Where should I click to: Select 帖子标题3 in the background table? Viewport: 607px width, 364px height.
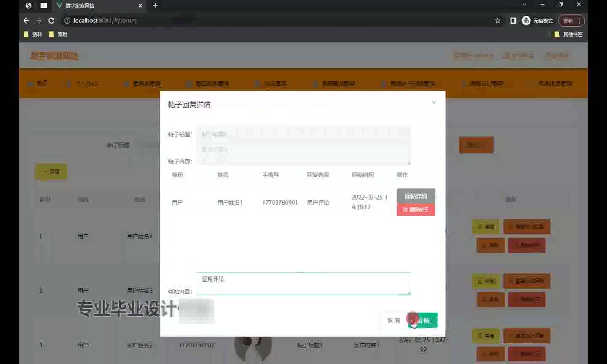coord(309,345)
